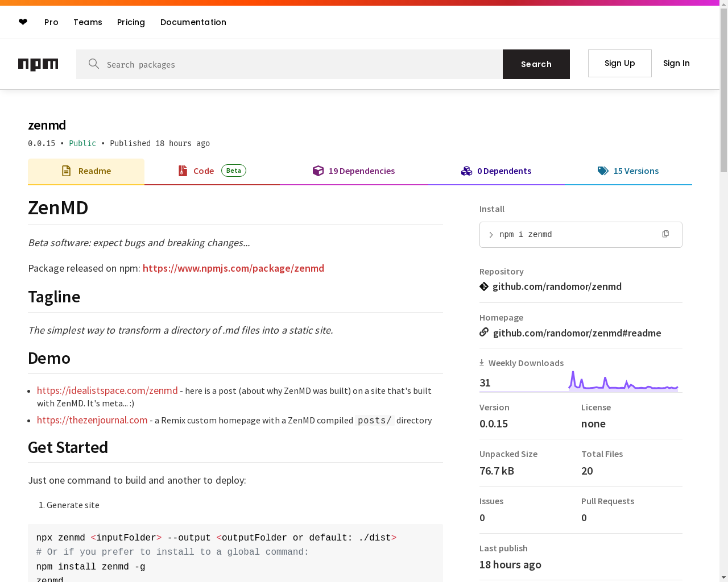728x582 pixels.
Task: Click the License value none
Action: click(x=593, y=423)
